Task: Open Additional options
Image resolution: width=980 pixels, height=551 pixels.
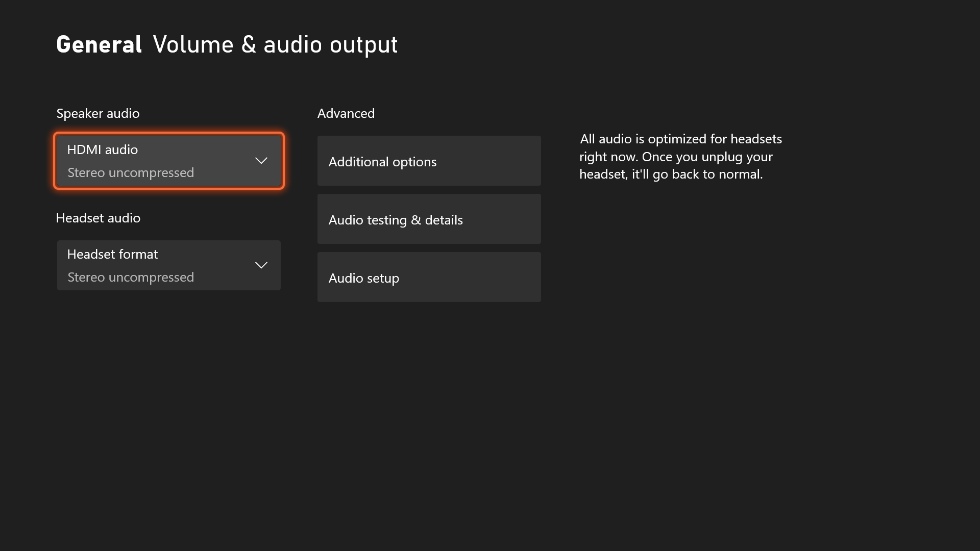Action: coord(429,161)
